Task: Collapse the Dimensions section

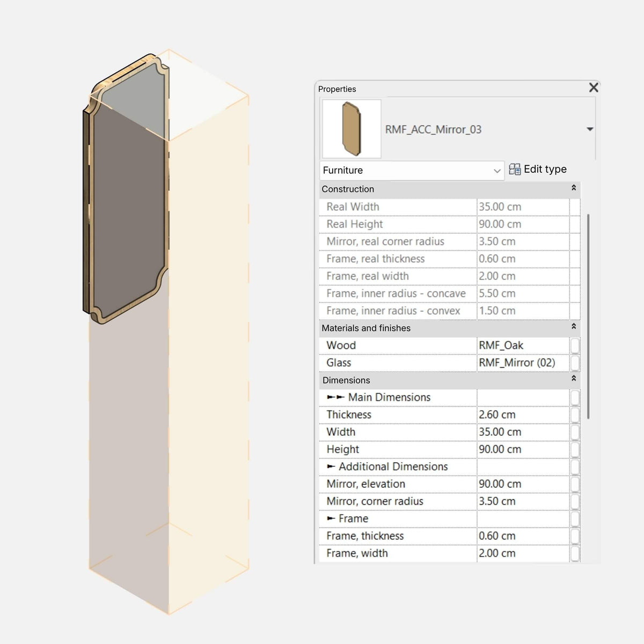Action: click(x=574, y=378)
